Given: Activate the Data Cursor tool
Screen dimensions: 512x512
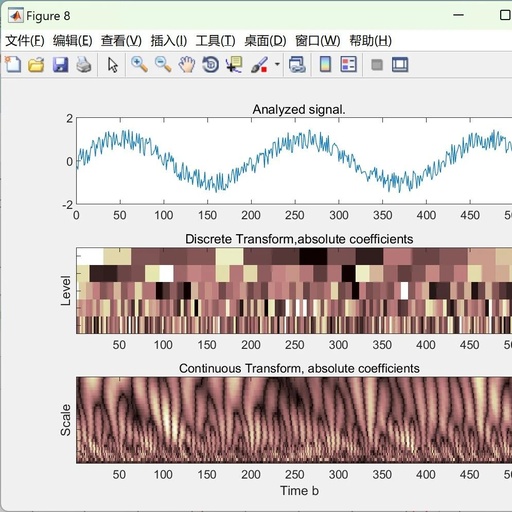Looking at the screenshot, I should pos(234,64).
